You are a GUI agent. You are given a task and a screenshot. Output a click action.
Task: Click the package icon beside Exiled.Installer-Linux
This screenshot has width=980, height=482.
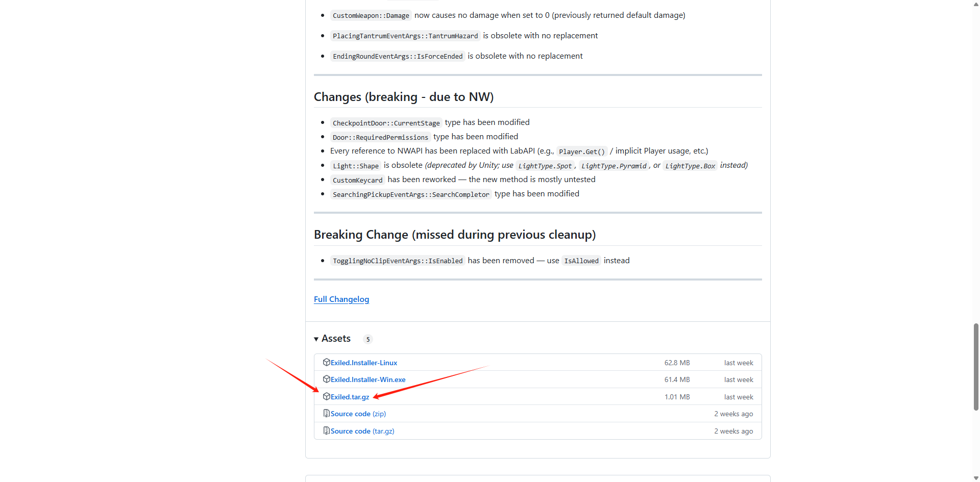coord(326,362)
